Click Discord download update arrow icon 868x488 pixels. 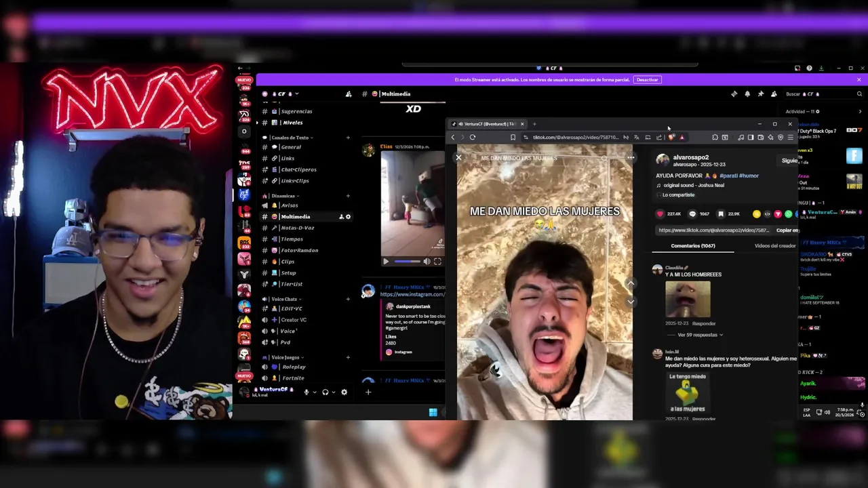pos(821,68)
